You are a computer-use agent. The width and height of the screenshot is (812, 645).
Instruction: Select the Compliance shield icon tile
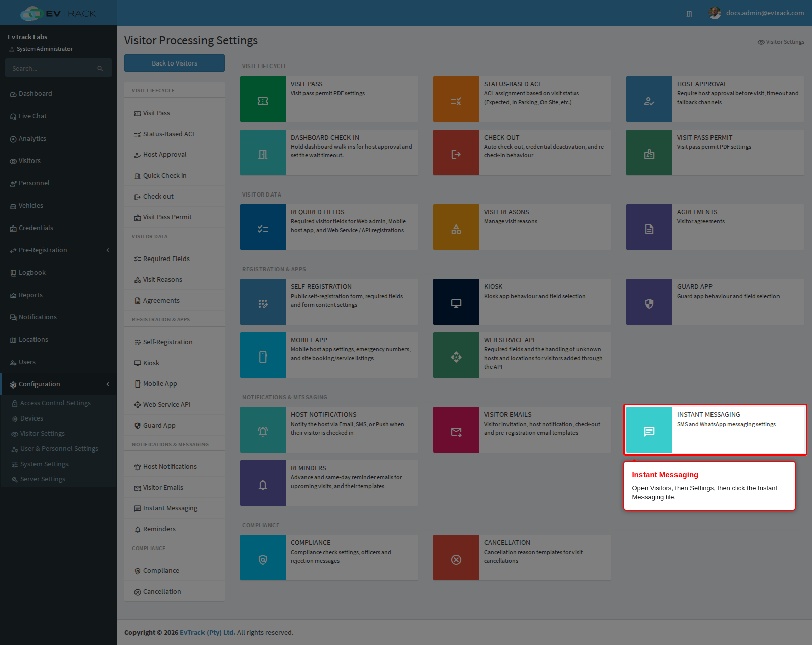[263, 558]
